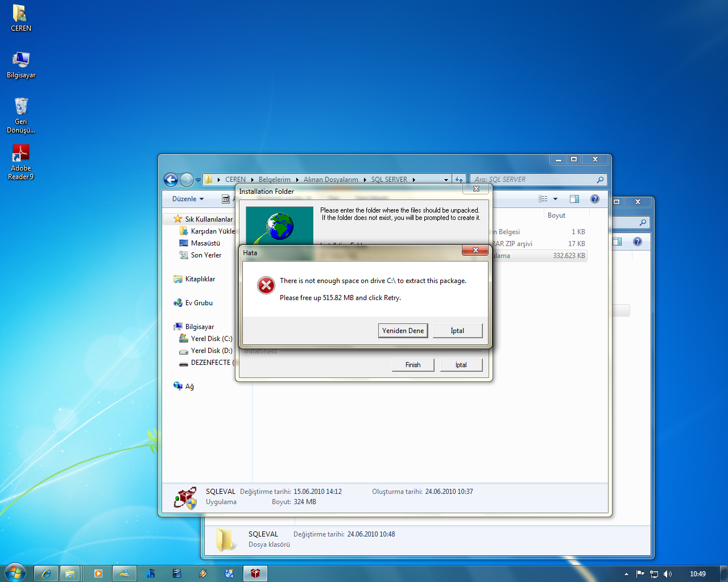Viewport: 728px width, 582px height.
Task: Open Action Center flag in system tray
Action: [640, 574]
